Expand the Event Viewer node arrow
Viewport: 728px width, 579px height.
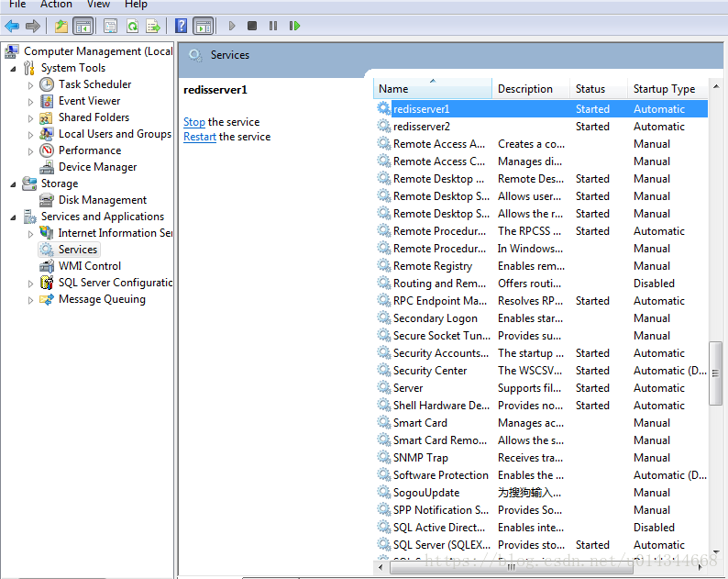point(30,102)
